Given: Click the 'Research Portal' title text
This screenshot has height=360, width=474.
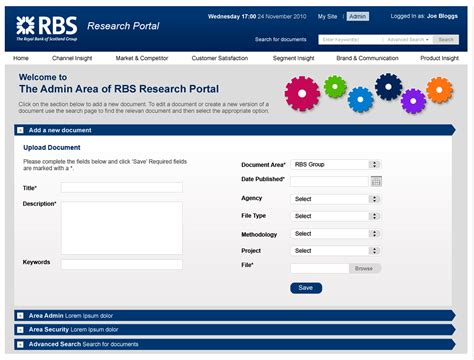Looking at the screenshot, I should (123, 26).
